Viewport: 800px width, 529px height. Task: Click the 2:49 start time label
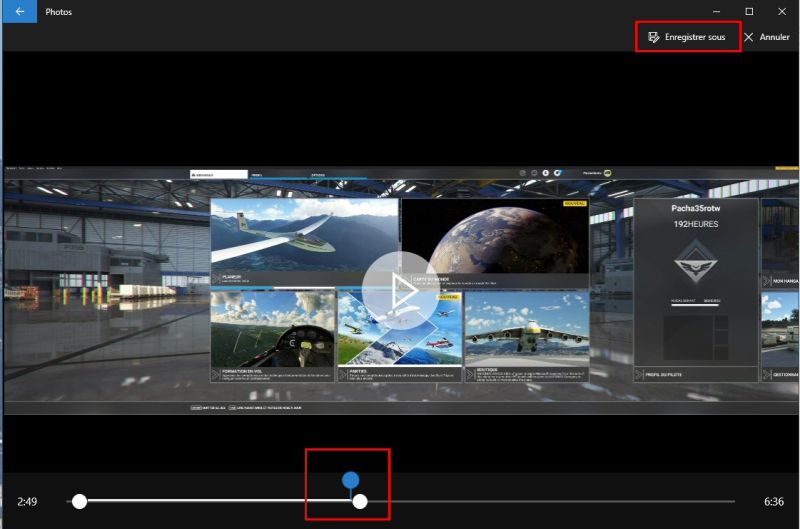pos(27,501)
